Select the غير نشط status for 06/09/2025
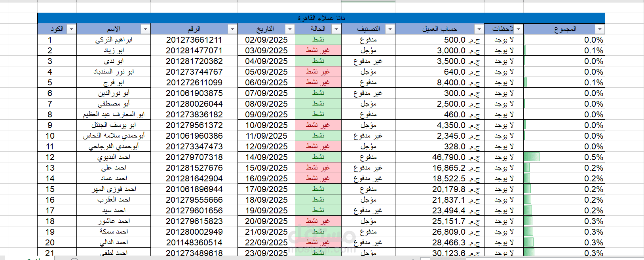Screen dimensions: 644x260 pyautogui.click(x=318, y=83)
